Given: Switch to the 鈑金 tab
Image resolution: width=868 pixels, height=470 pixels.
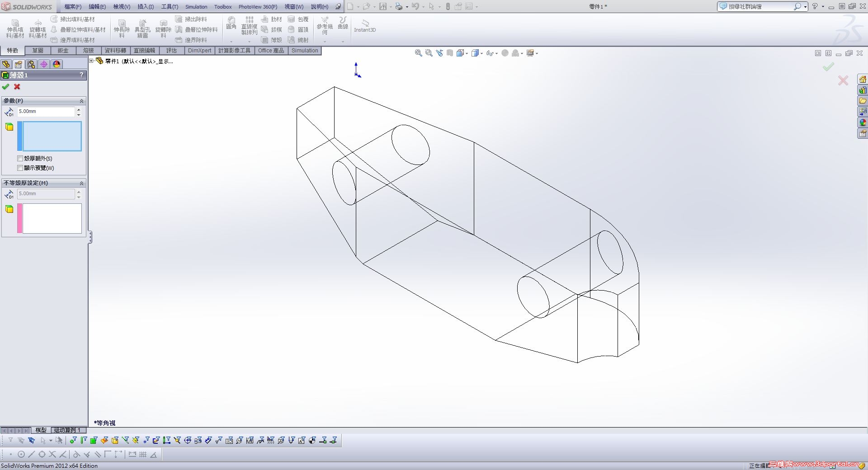Looking at the screenshot, I should coord(63,51).
